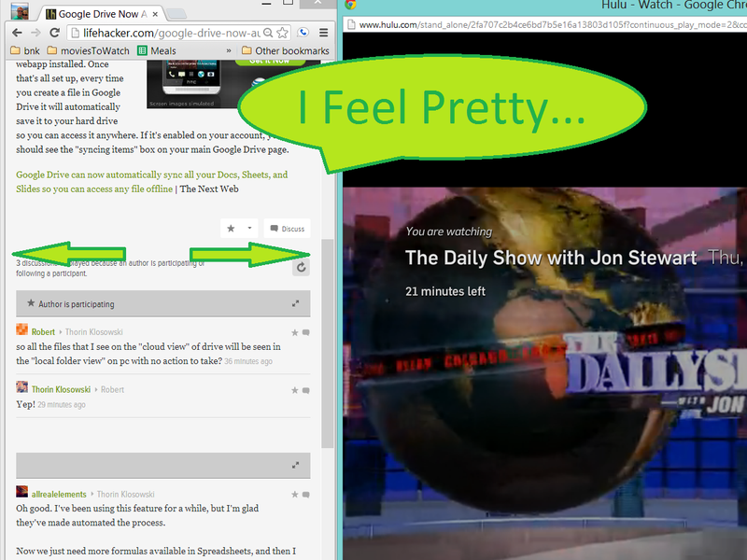
Task: Click The Daily Show with Jon Stewart title
Action: 551,259
